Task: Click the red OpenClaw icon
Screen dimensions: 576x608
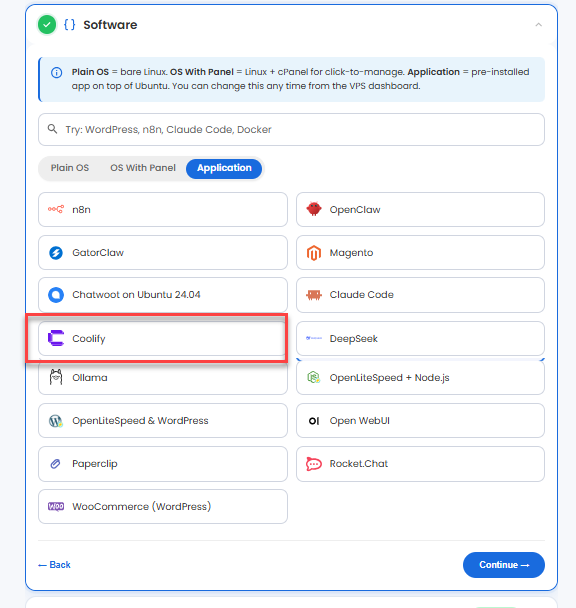Action: click(314, 209)
